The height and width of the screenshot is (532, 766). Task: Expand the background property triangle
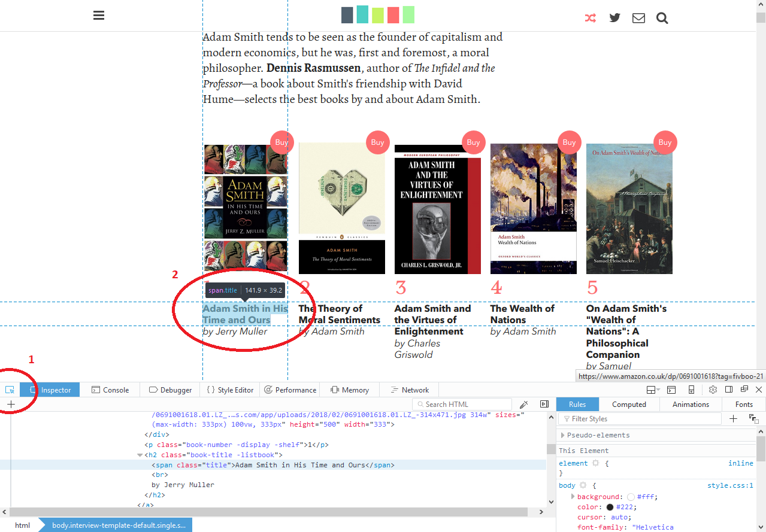pos(574,497)
